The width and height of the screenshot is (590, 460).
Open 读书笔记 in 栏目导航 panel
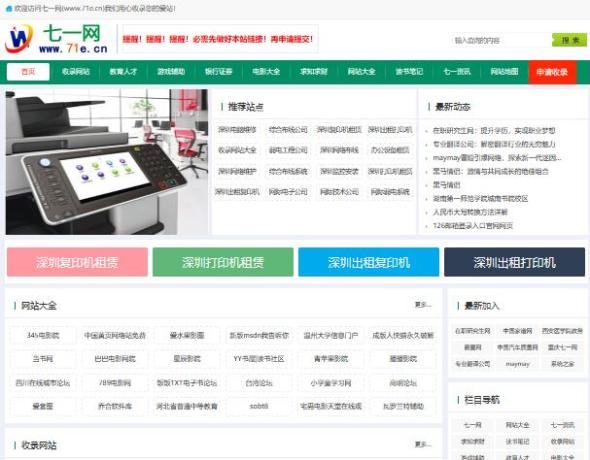point(517,441)
